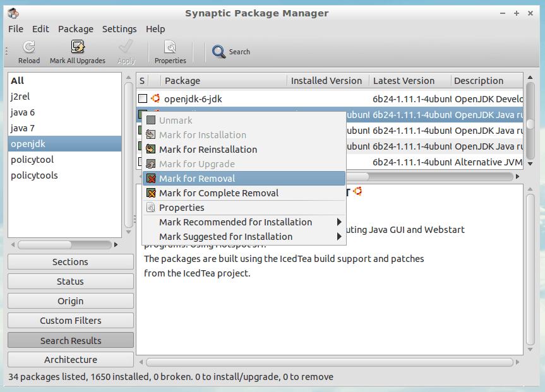Open the Package menu
545x392 pixels.
click(x=75, y=29)
